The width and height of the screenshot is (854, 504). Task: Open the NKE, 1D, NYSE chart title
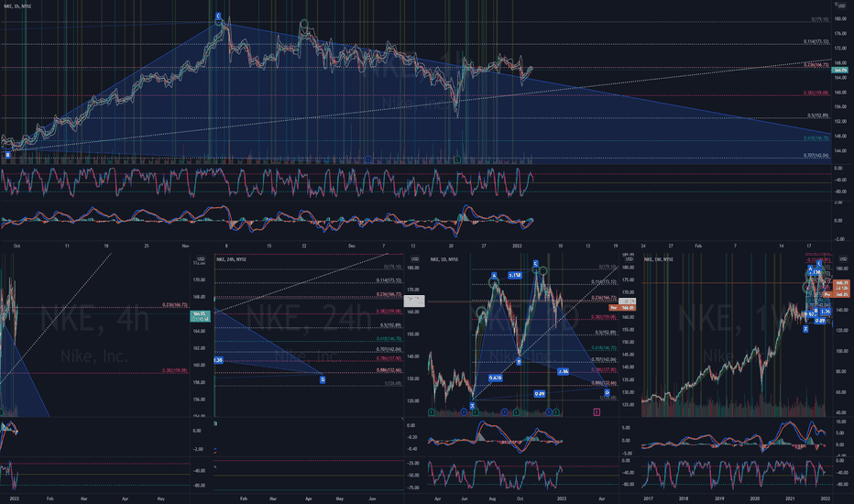click(443, 259)
